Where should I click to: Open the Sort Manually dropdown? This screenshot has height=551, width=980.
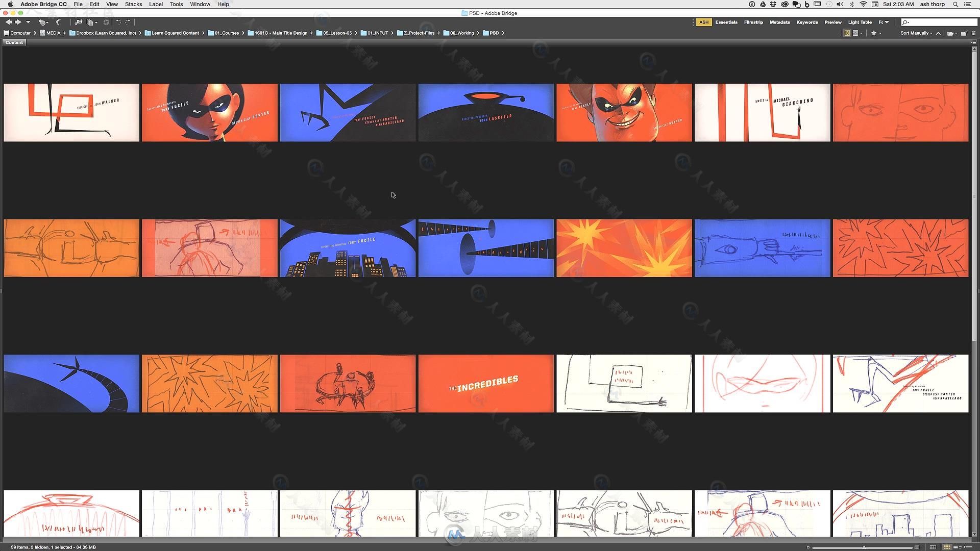(916, 33)
